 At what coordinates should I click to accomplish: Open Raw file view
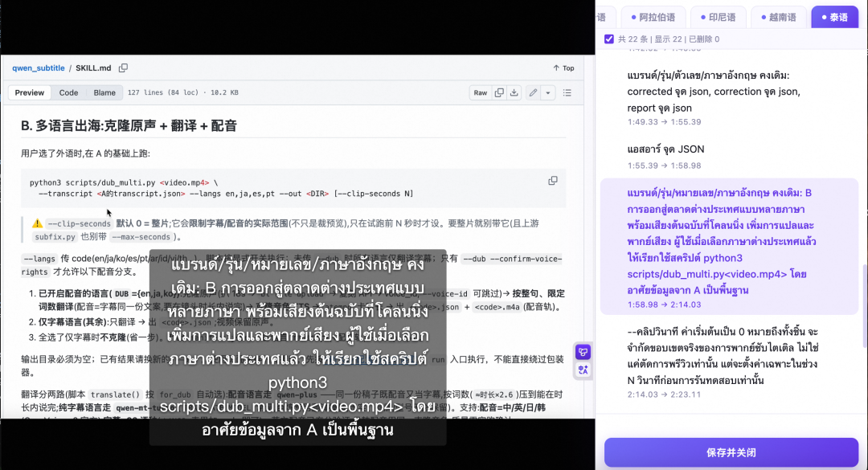click(481, 92)
